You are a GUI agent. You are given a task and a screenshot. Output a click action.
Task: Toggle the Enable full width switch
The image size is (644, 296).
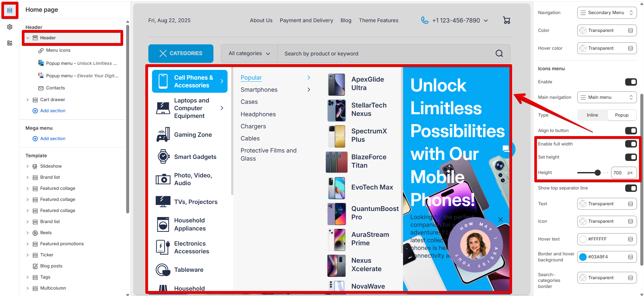pos(631,144)
